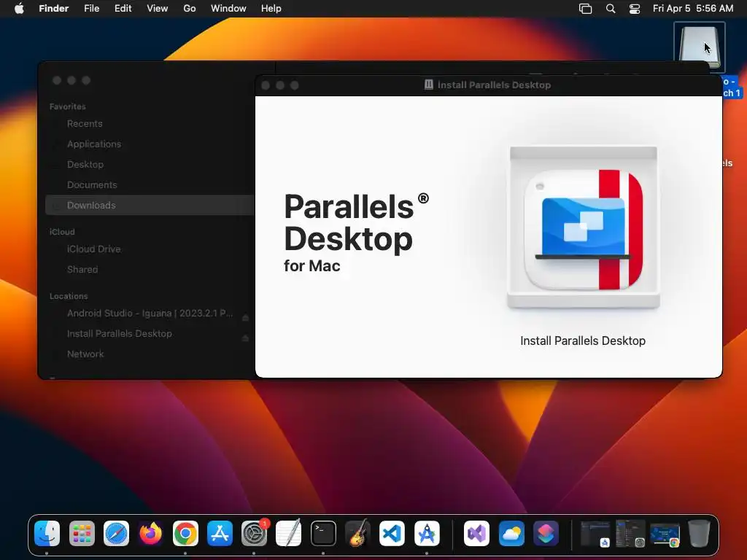
Task: Open the View menu
Action: (x=158, y=9)
